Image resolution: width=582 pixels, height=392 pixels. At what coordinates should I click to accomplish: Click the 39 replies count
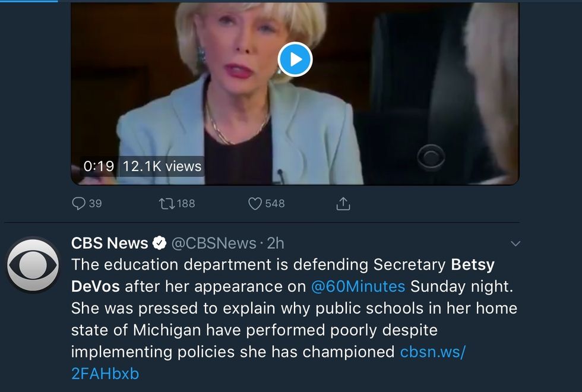(95, 204)
